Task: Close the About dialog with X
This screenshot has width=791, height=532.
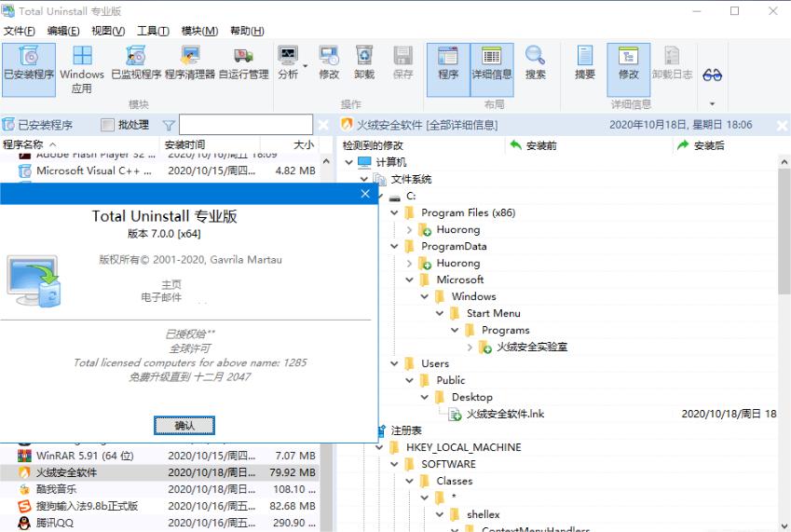Action: point(365,194)
